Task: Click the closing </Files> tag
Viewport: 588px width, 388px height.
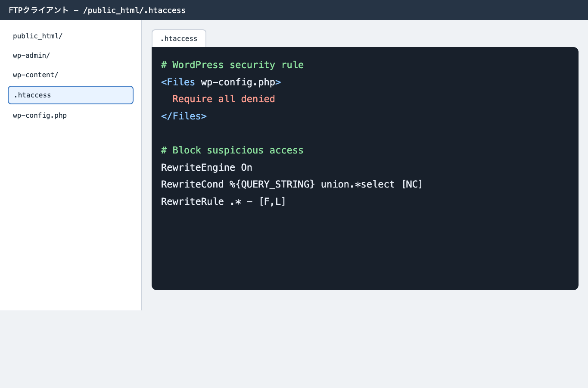Action: tap(184, 116)
